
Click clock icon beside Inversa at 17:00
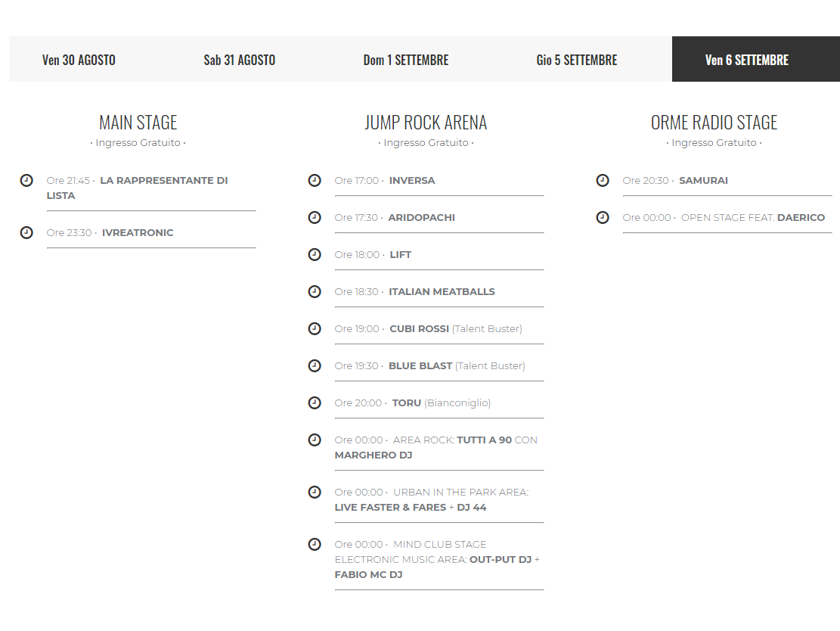(315, 180)
